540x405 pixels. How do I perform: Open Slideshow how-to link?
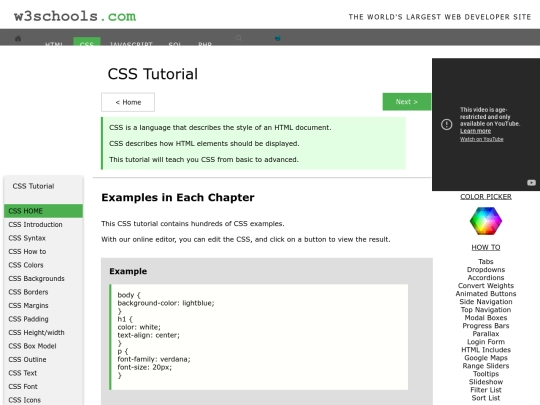(x=486, y=382)
